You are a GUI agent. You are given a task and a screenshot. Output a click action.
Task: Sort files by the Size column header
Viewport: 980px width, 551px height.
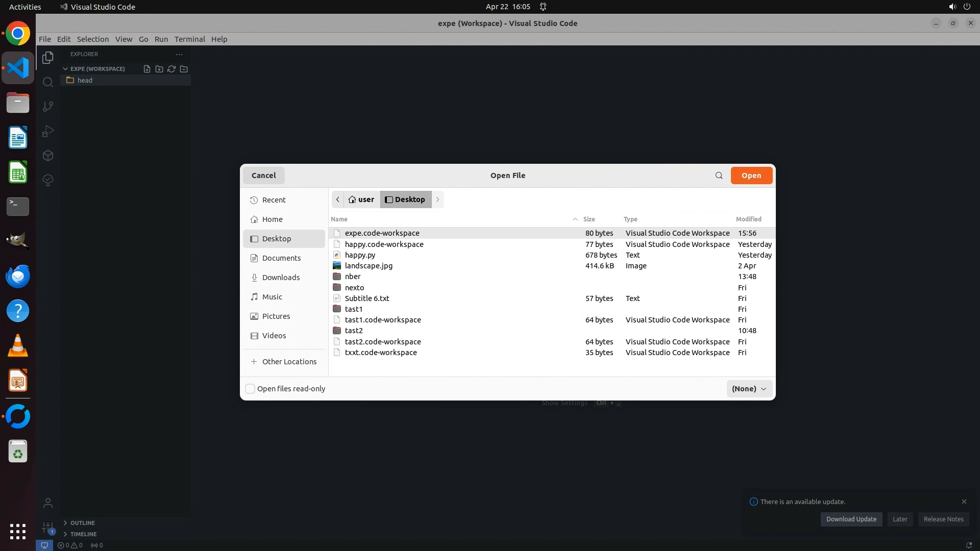pos(589,219)
